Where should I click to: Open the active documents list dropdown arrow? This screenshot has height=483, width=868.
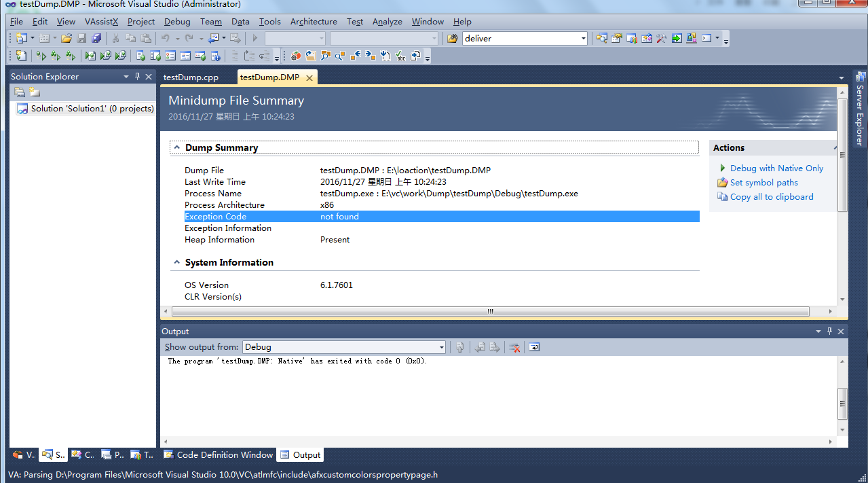(x=842, y=78)
